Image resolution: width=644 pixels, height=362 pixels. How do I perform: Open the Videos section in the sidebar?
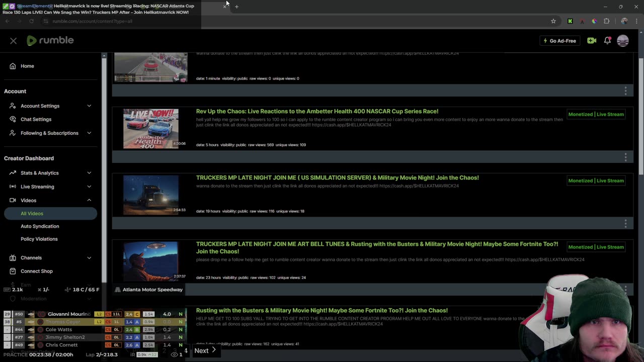point(28,200)
